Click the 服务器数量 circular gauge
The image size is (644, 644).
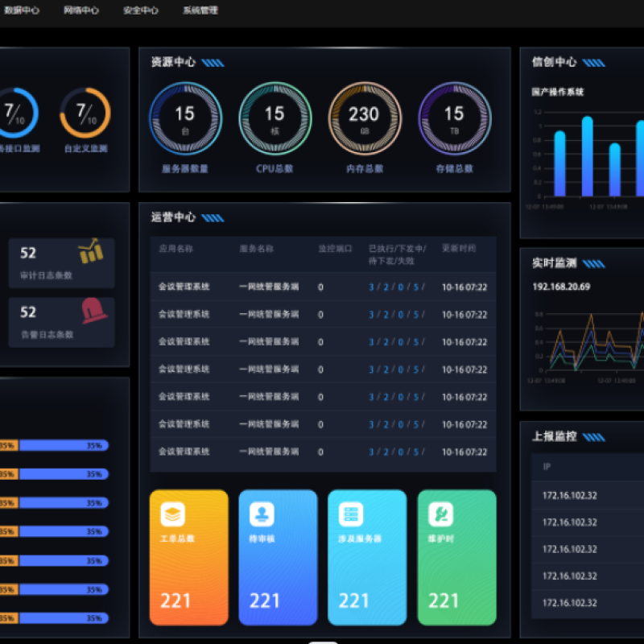[x=185, y=118]
